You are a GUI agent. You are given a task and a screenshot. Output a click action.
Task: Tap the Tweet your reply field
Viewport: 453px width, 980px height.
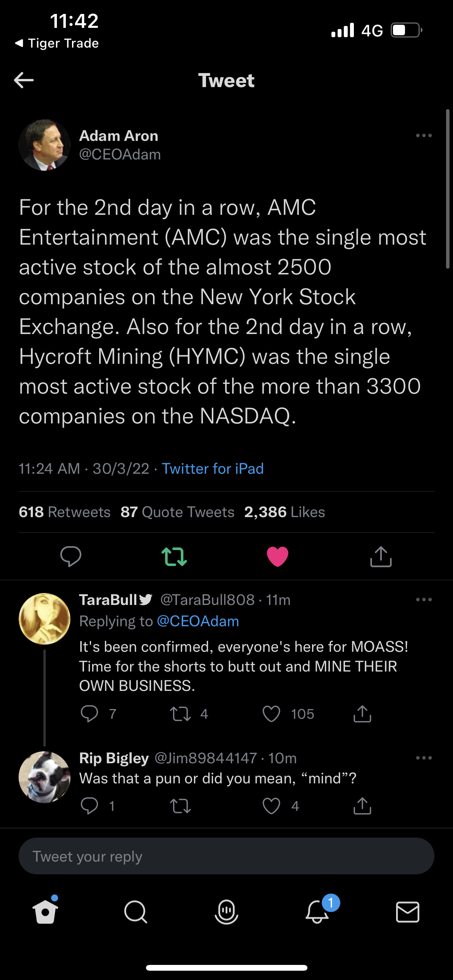click(226, 856)
